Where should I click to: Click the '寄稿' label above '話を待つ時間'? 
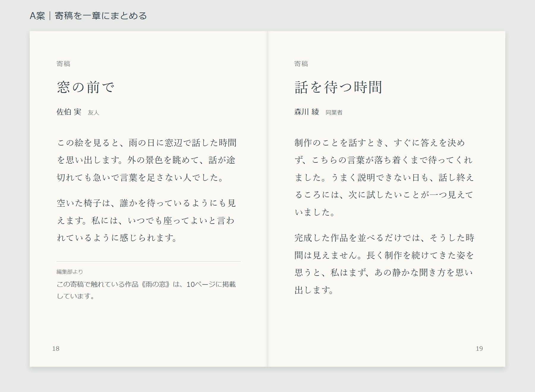[301, 64]
